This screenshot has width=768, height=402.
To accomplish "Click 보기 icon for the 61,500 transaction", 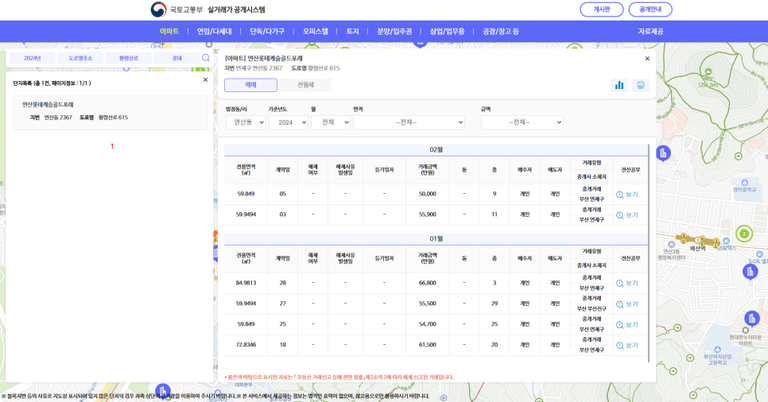I will [627, 345].
